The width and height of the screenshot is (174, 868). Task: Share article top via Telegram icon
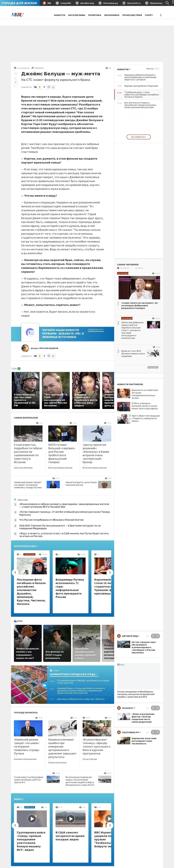[44, 87]
